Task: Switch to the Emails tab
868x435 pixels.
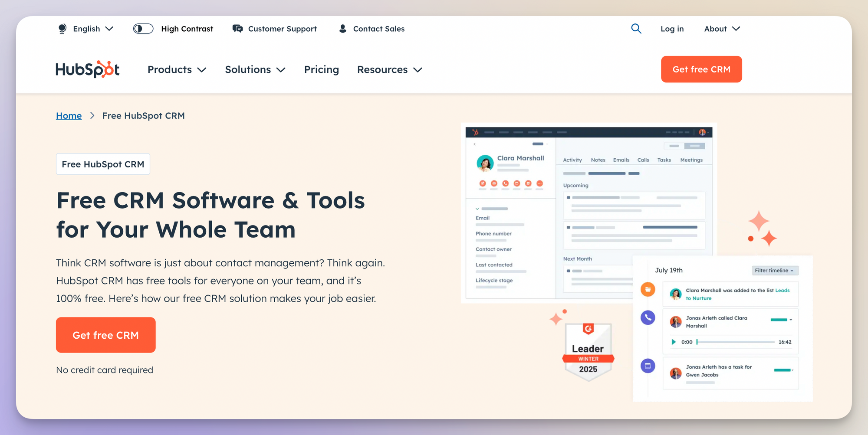Action: point(621,160)
